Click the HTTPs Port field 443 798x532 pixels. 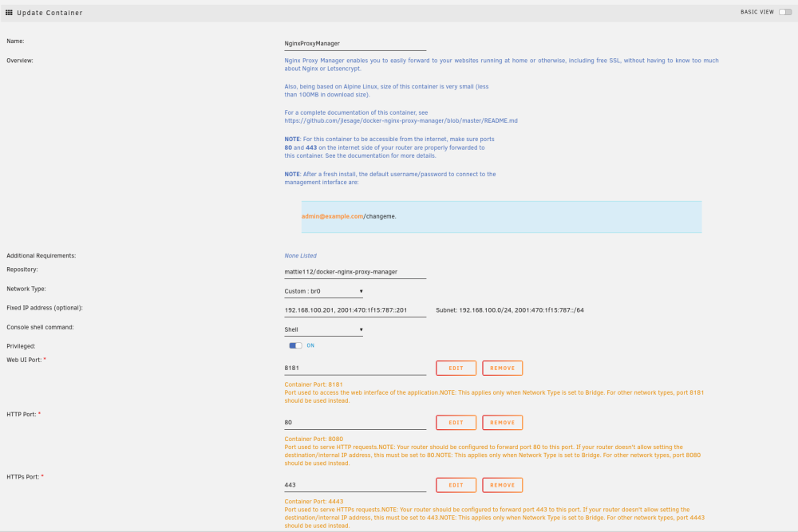(355, 485)
